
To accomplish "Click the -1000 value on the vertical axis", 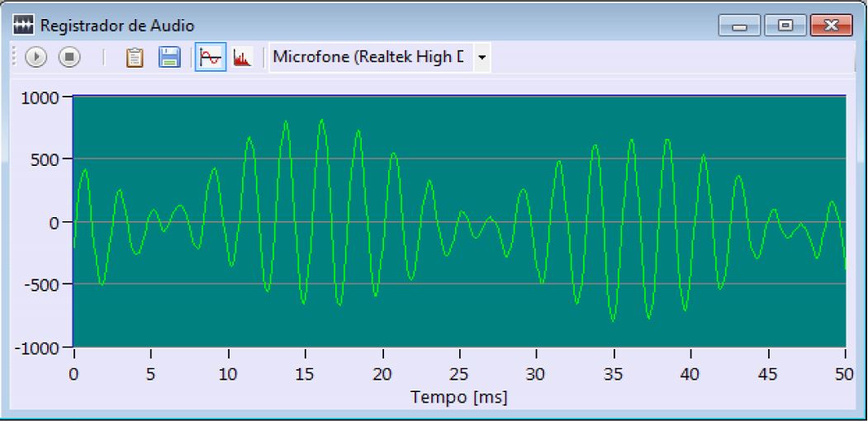I will (36, 348).
